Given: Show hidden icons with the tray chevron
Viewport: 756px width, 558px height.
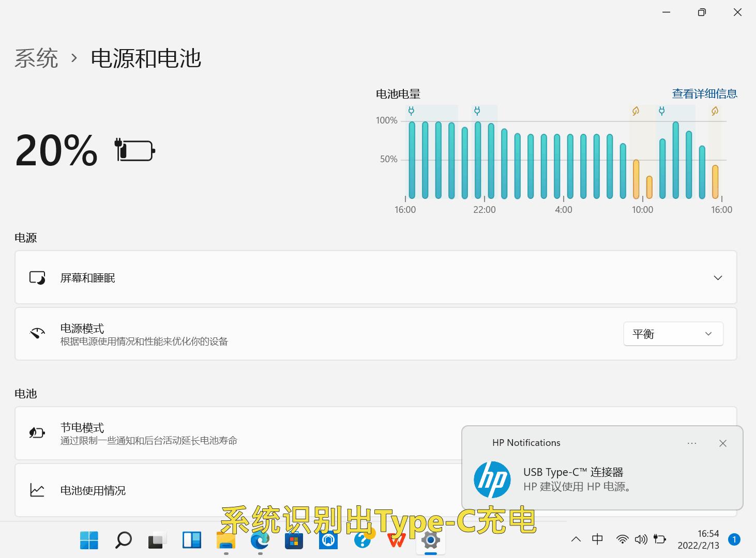Looking at the screenshot, I should tap(576, 539).
